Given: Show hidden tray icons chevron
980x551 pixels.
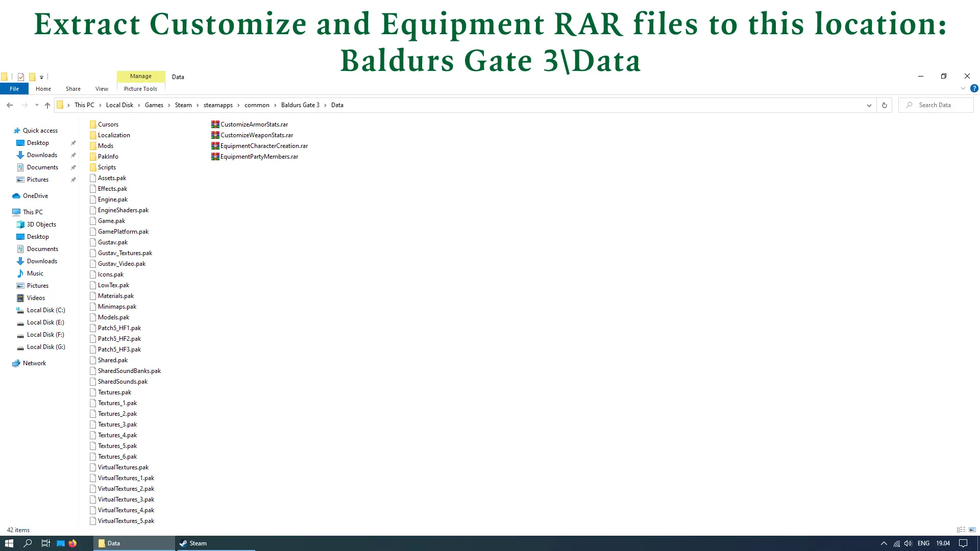Looking at the screenshot, I should (884, 543).
